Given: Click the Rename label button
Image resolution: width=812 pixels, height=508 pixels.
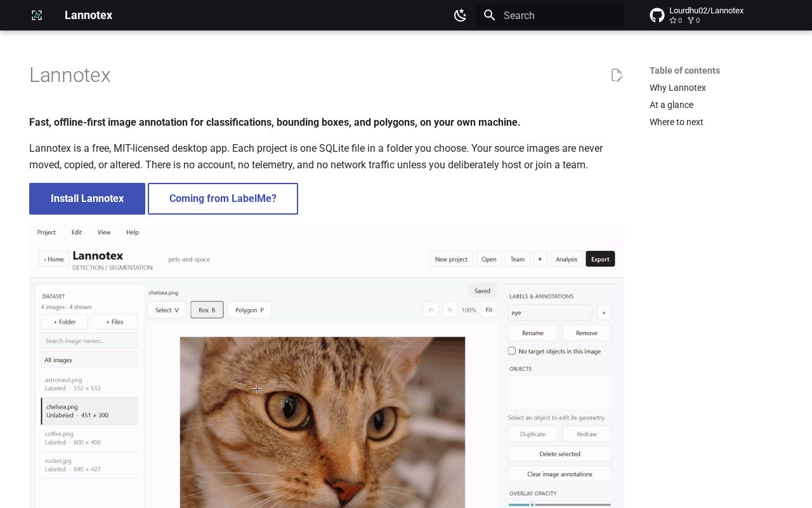Looking at the screenshot, I should pos(533,333).
